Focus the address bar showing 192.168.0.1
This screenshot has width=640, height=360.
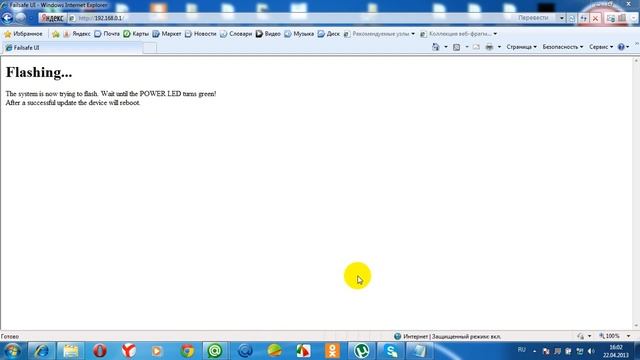tap(286, 18)
